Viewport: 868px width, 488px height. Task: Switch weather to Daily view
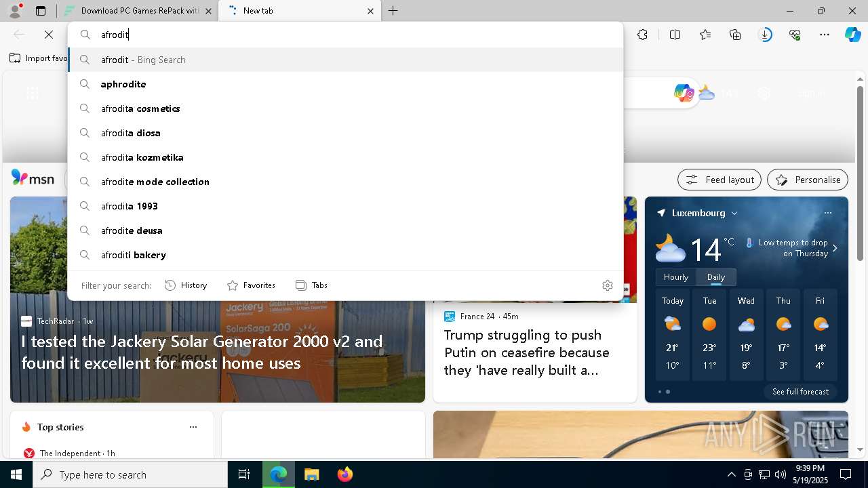click(x=716, y=277)
